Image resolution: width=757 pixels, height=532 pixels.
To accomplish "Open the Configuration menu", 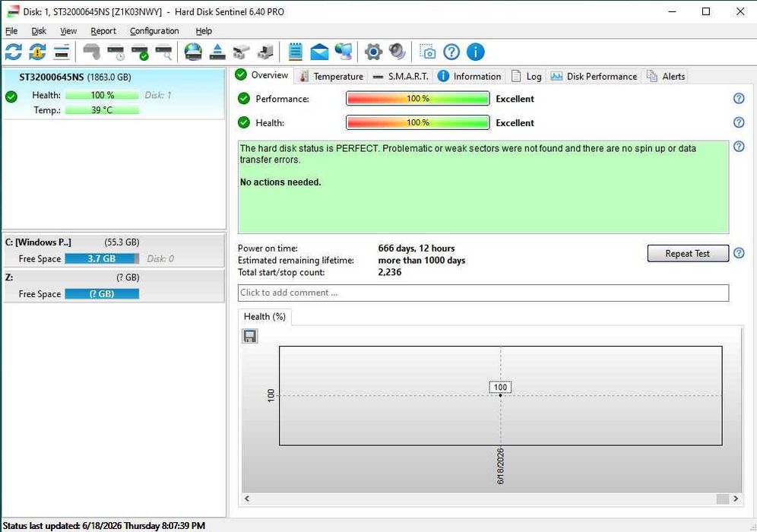I will pos(154,31).
